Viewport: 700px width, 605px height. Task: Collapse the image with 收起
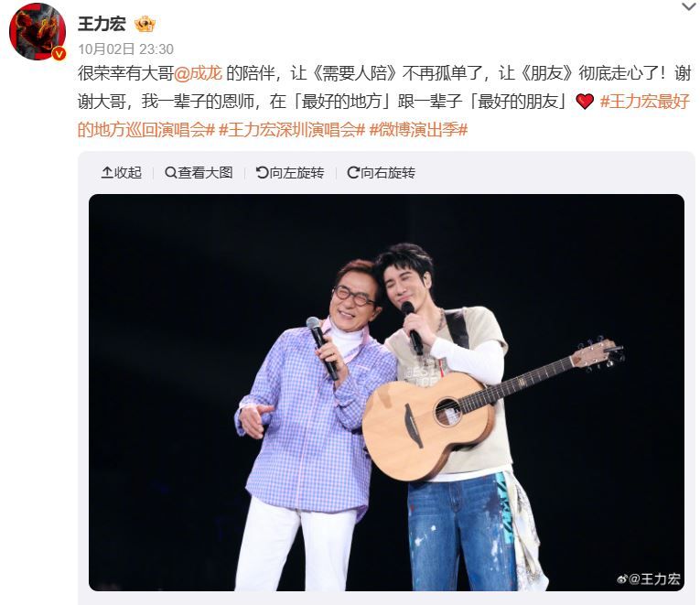click(122, 172)
